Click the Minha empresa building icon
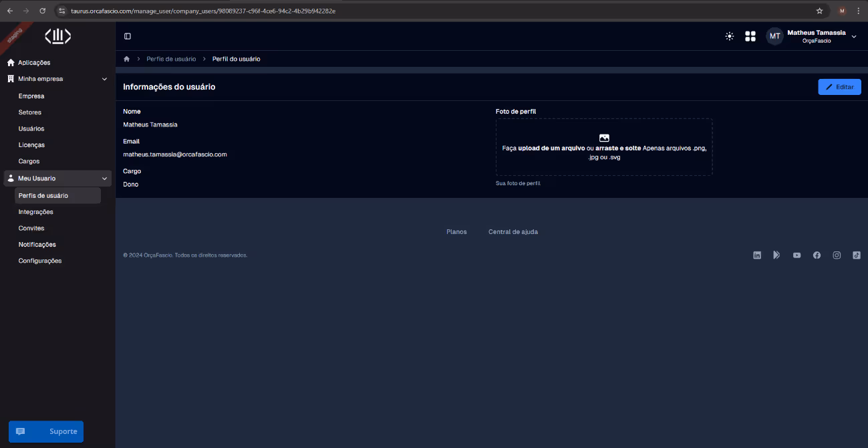Screen dimensions: 868x448 (11, 79)
